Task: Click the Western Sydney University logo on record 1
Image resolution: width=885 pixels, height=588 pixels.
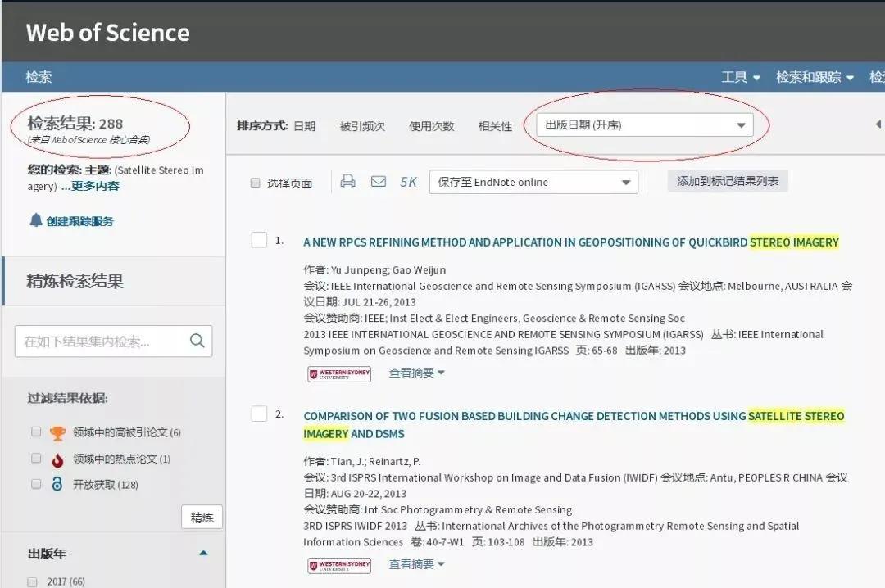Action: (338, 373)
